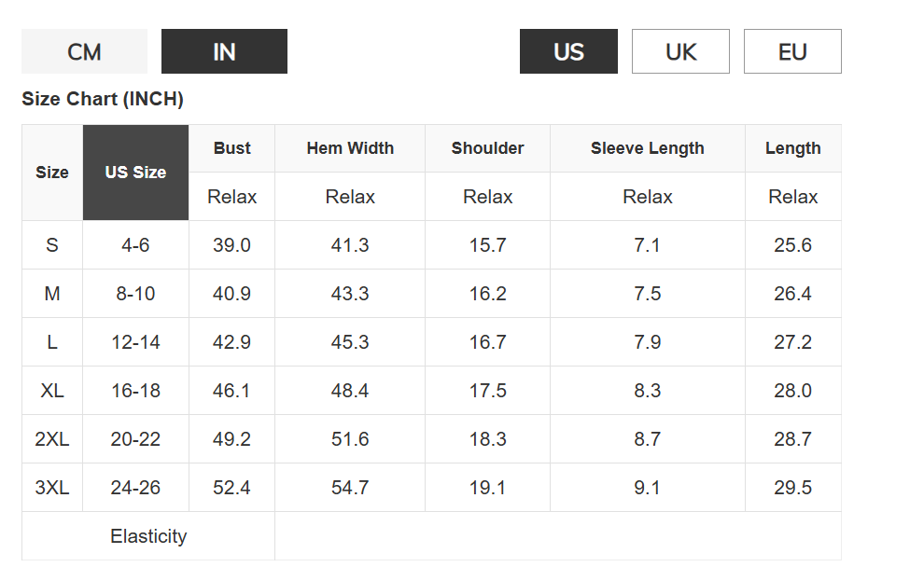Click the 8-10 US size cell
The image size is (924, 581).
coord(135,294)
